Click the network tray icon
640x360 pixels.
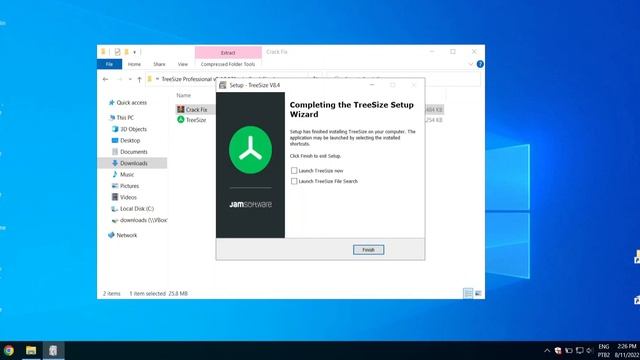click(x=579, y=351)
